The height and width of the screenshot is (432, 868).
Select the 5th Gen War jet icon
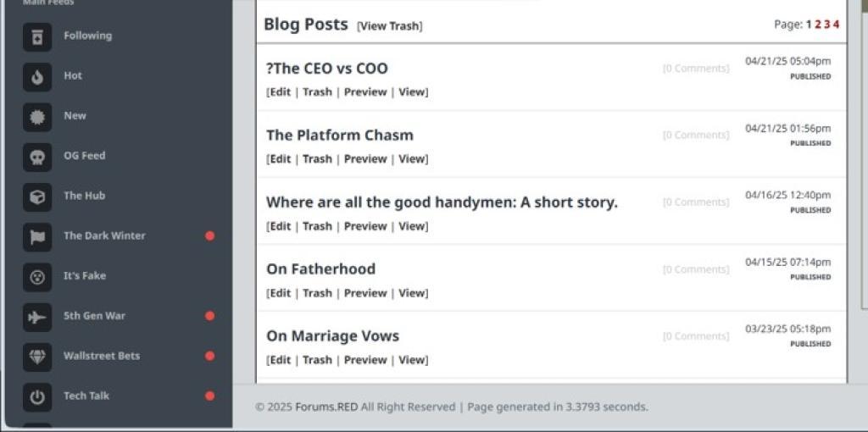tap(37, 316)
